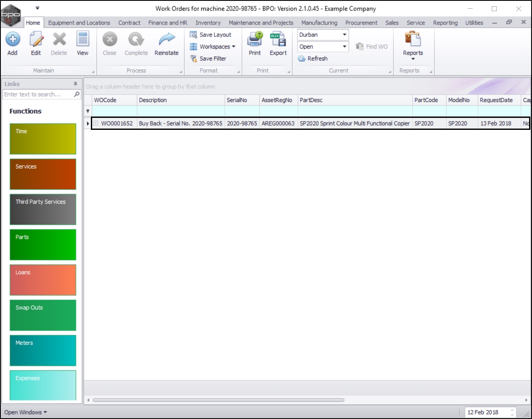The image size is (532, 419).
Task: Open the Durban site dropdown
Action: [x=344, y=35]
